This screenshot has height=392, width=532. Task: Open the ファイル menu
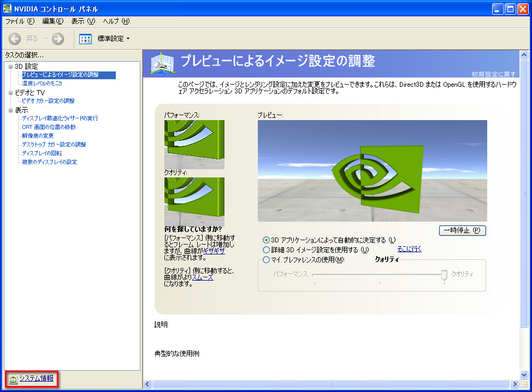pos(20,21)
